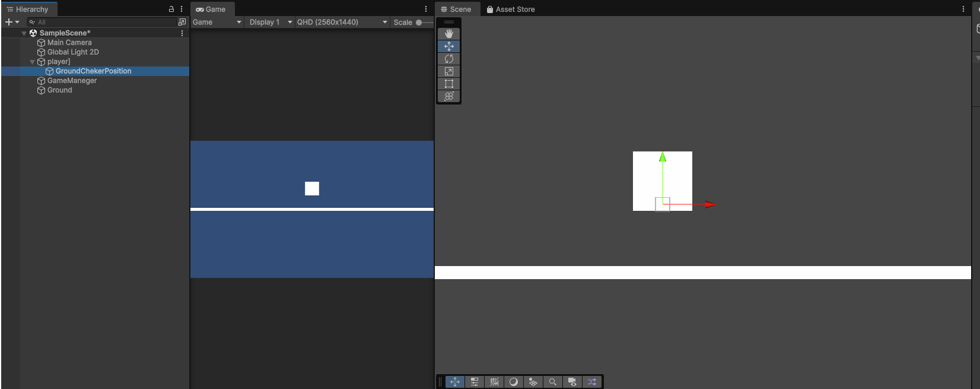The image size is (980, 389).
Task: Click the Global Light 2D cube icon
Action: coord(41,52)
